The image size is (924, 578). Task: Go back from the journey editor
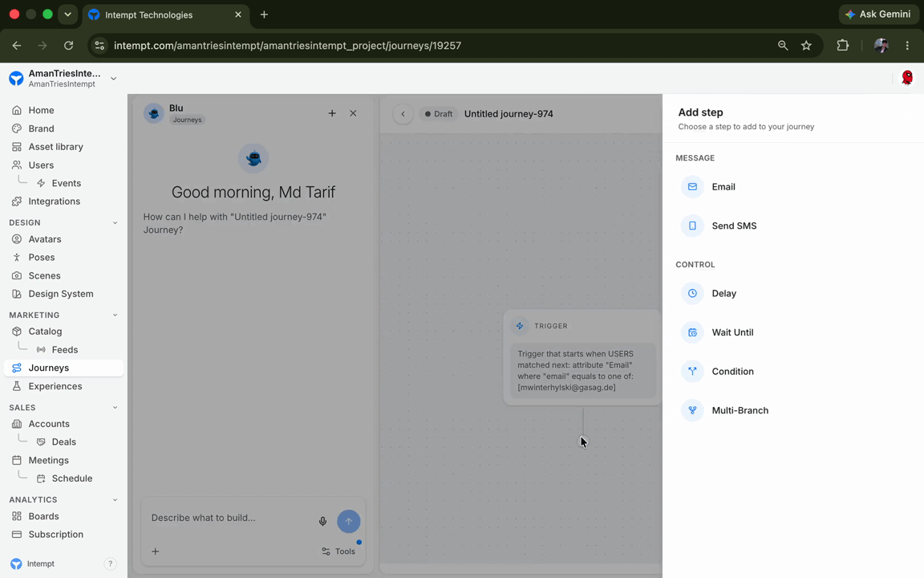point(403,114)
